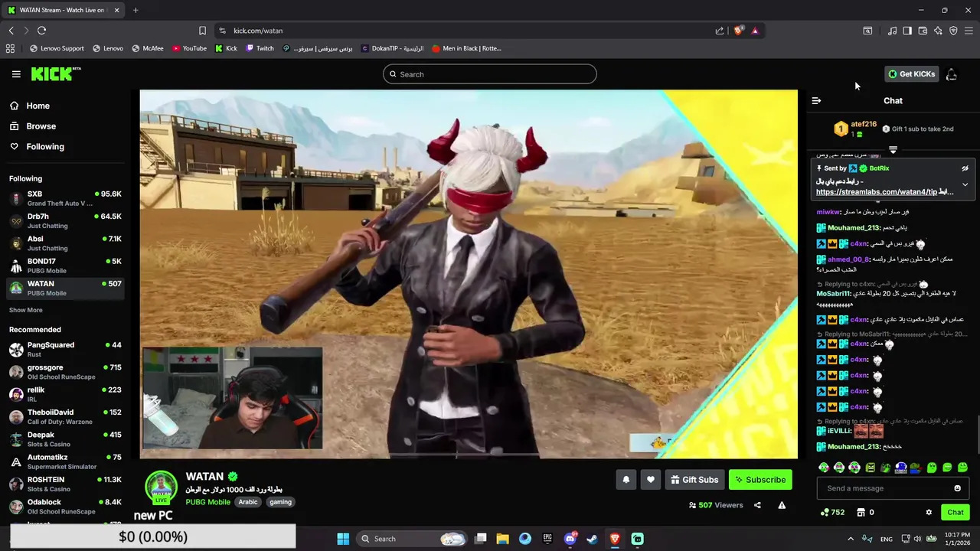980x551 pixels.
Task: Open Brave VPN shield icon
Action: (953, 31)
